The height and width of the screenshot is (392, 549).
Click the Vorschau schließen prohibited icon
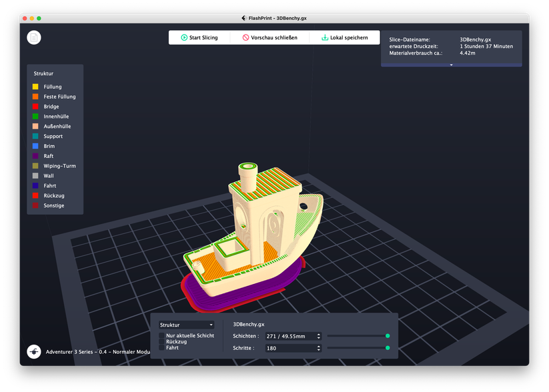click(245, 38)
